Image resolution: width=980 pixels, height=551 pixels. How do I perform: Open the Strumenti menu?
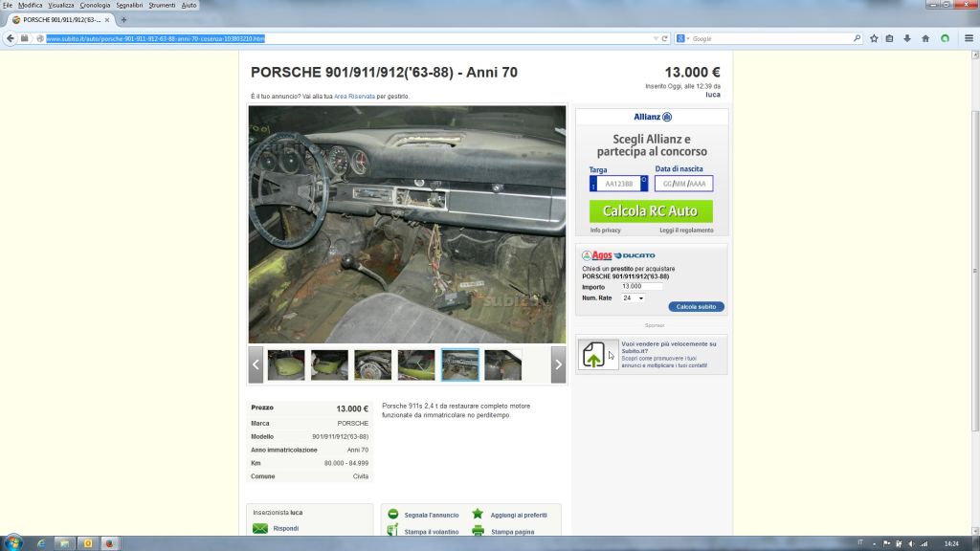click(x=162, y=5)
